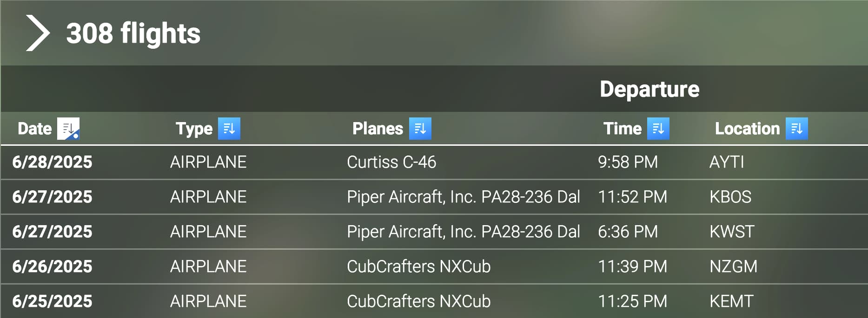Click the Departure group header

coord(649,89)
